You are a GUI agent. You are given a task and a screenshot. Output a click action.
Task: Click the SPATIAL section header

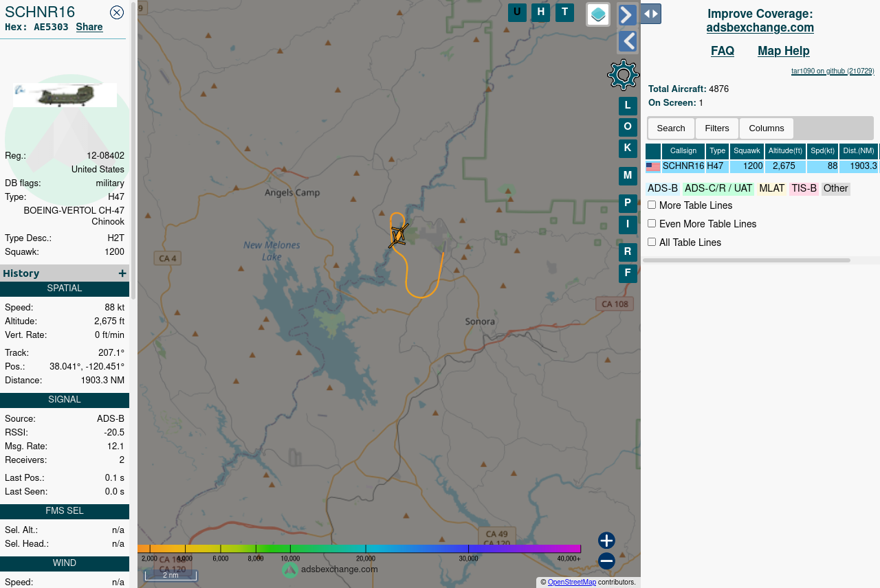pos(65,289)
